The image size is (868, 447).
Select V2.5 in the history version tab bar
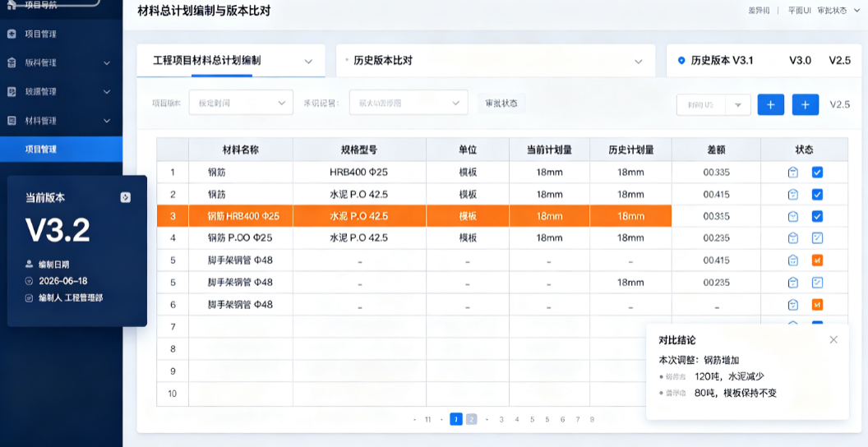coord(839,60)
